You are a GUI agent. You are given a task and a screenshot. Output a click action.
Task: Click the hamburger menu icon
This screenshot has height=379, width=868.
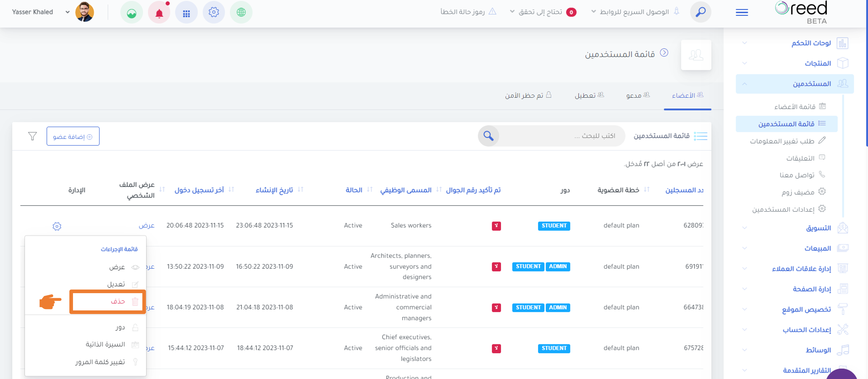[742, 12]
